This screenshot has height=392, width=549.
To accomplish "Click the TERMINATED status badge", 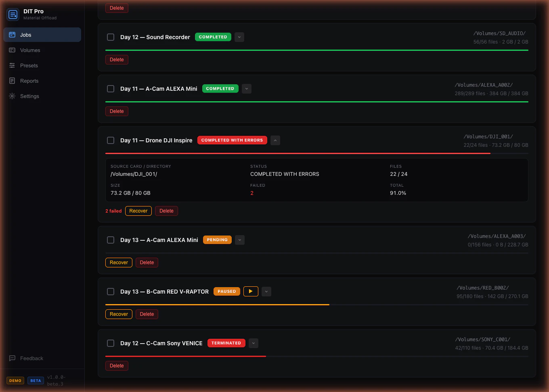I will (x=226, y=343).
